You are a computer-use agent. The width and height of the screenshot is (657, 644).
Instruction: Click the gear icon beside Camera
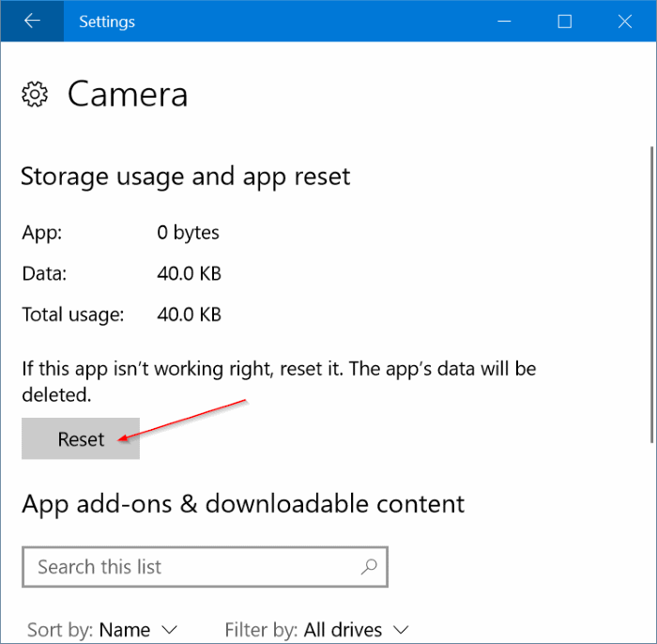pyautogui.click(x=35, y=94)
